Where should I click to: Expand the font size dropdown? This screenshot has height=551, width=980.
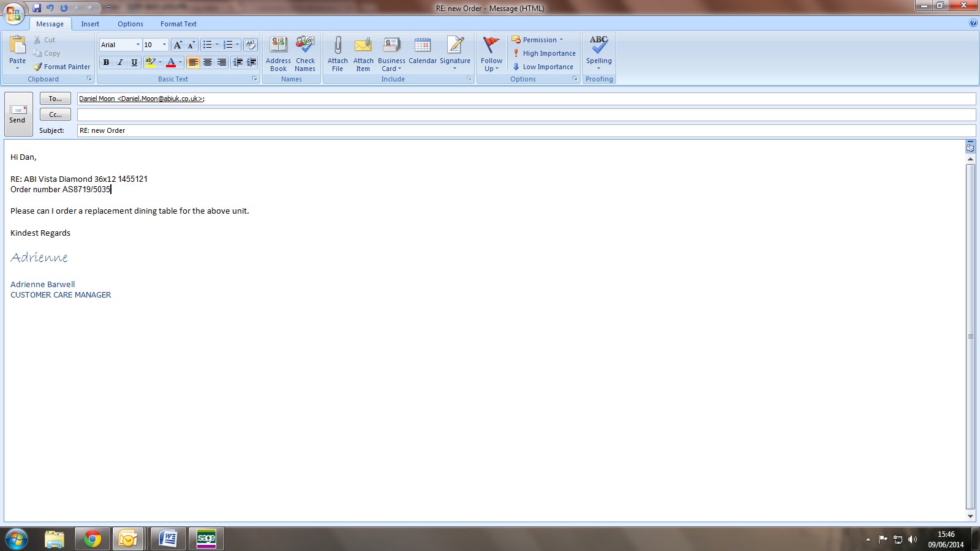point(164,45)
